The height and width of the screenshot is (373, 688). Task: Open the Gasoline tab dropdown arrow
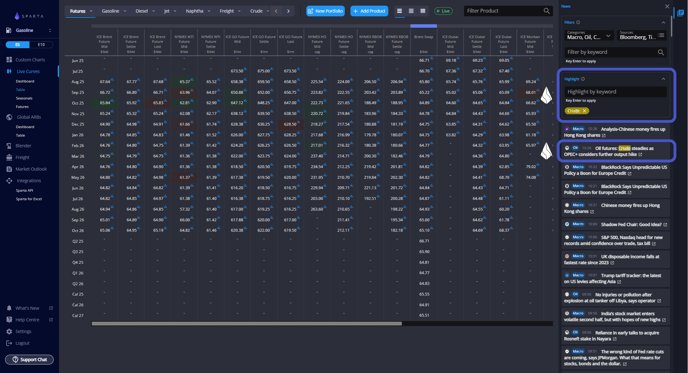point(125,11)
